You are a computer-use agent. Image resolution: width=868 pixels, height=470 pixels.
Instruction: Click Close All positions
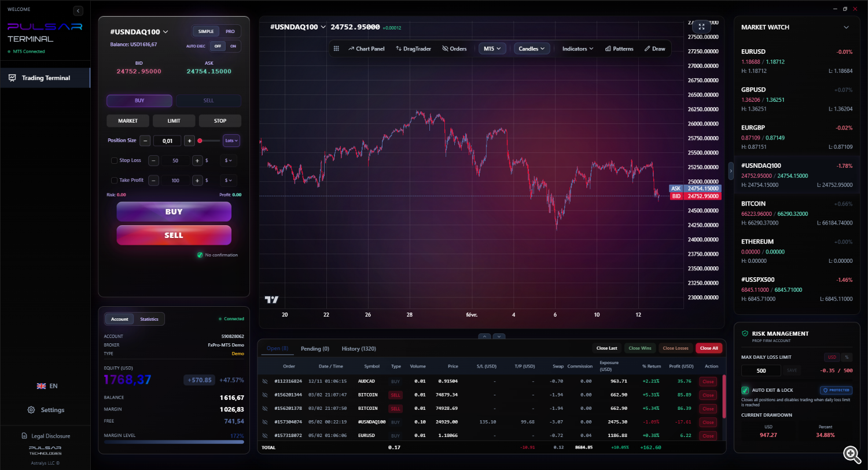709,348
